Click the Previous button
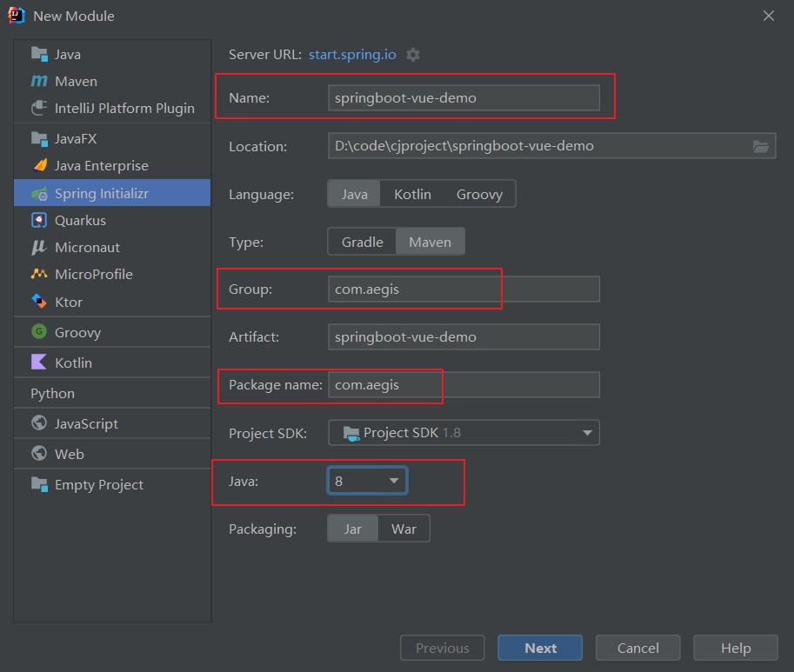The width and height of the screenshot is (794, 672). 442,648
